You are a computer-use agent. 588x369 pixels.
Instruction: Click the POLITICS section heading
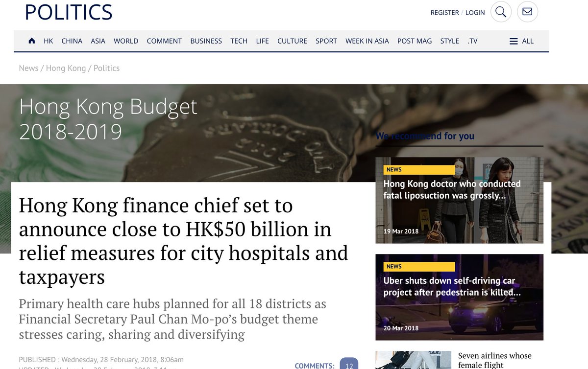(69, 12)
